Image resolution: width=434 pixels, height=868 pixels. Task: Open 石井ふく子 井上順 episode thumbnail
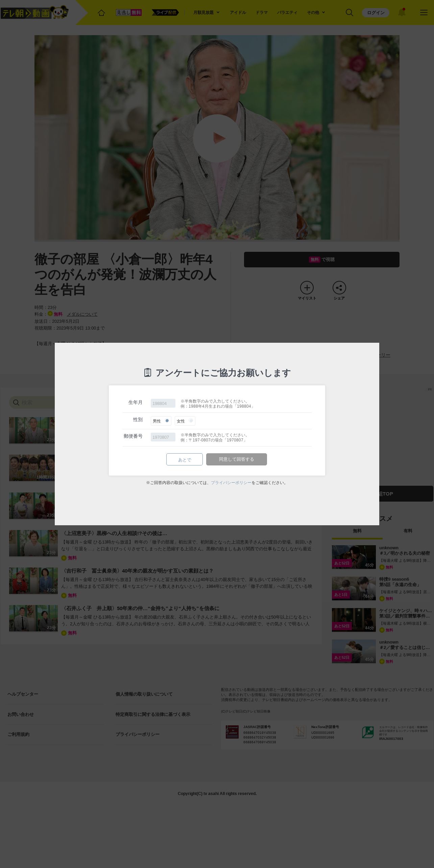[x=33, y=618]
